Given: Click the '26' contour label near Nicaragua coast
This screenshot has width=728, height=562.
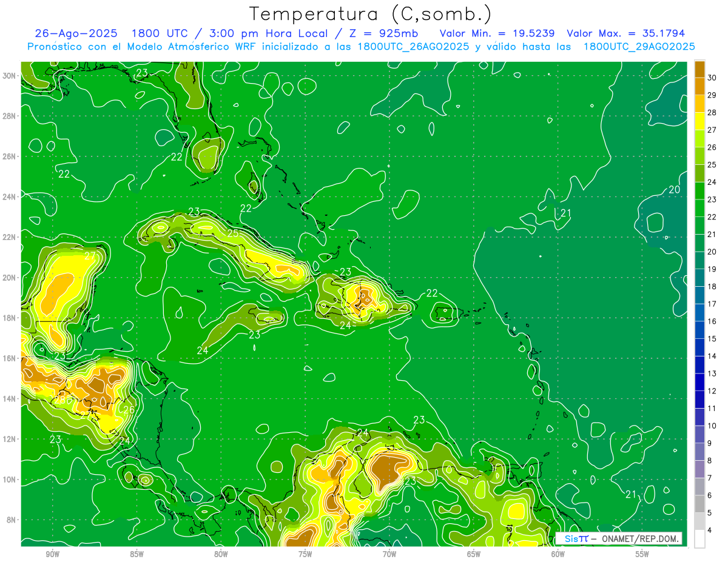Looking at the screenshot, I should tap(129, 410).
